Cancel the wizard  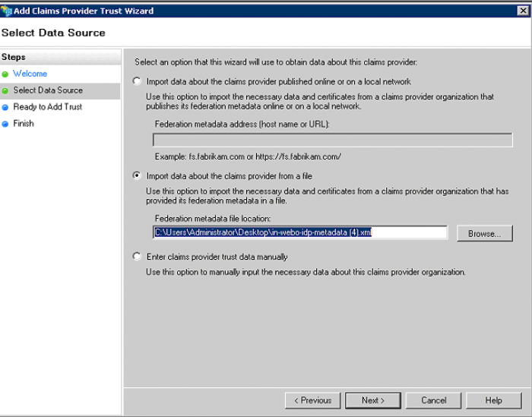tap(433, 400)
